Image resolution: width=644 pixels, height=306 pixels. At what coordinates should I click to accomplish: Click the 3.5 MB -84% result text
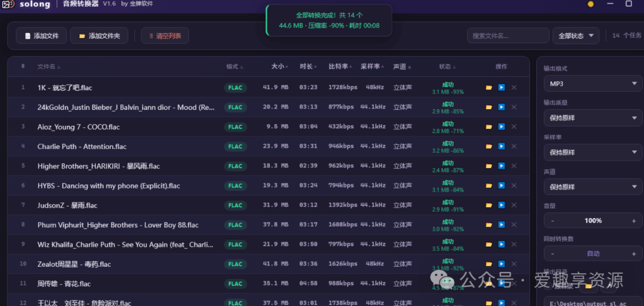pos(448,249)
